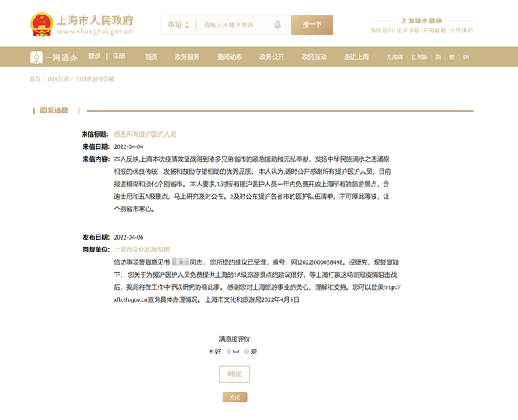Click the keyword search input field
518x420 pixels.
pos(235,25)
